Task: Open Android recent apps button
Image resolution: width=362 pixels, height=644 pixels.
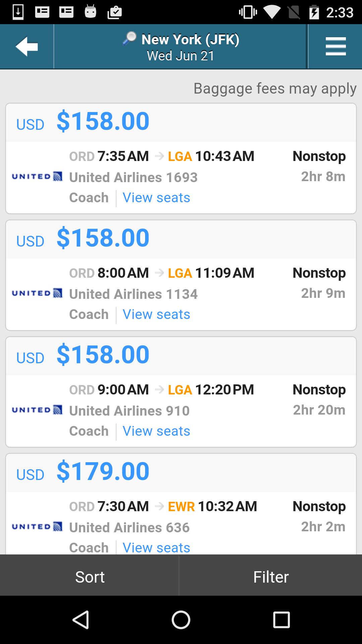Action: click(x=281, y=619)
